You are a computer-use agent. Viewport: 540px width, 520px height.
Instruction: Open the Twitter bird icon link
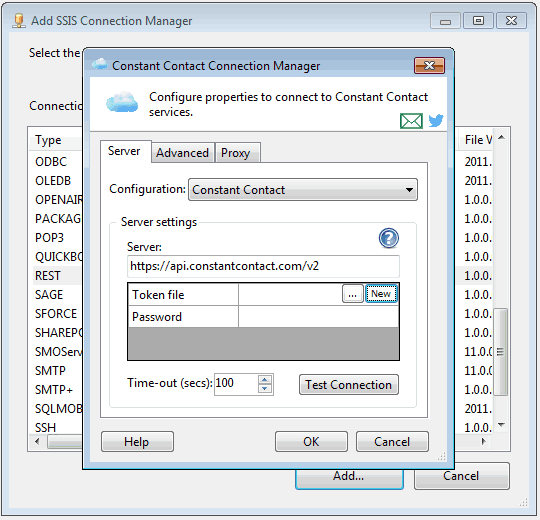pyautogui.click(x=436, y=121)
